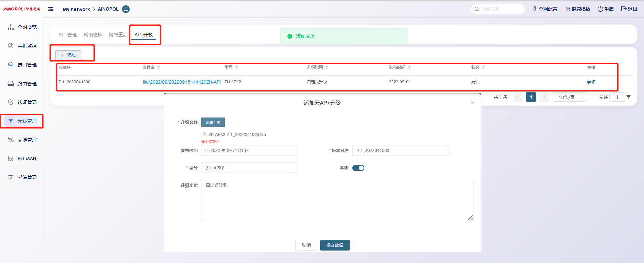This screenshot has height=263, width=644.
Task: Switch to the 网络模板 tab
Action: (x=93, y=35)
